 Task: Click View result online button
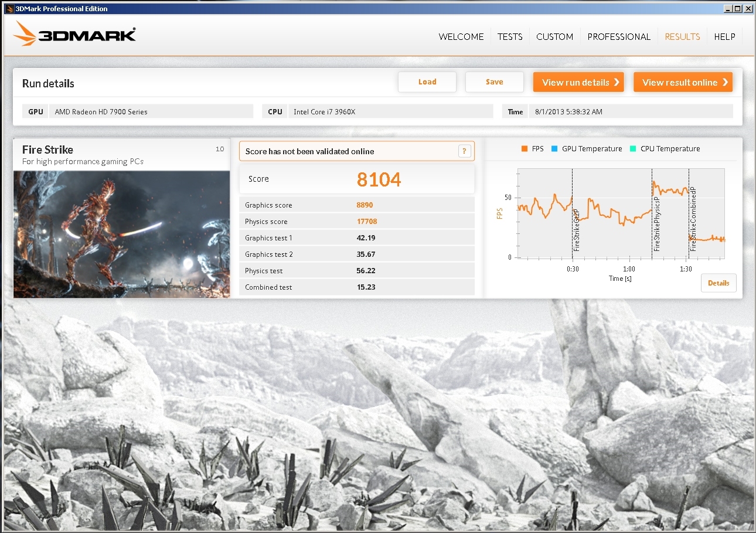pos(683,82)
